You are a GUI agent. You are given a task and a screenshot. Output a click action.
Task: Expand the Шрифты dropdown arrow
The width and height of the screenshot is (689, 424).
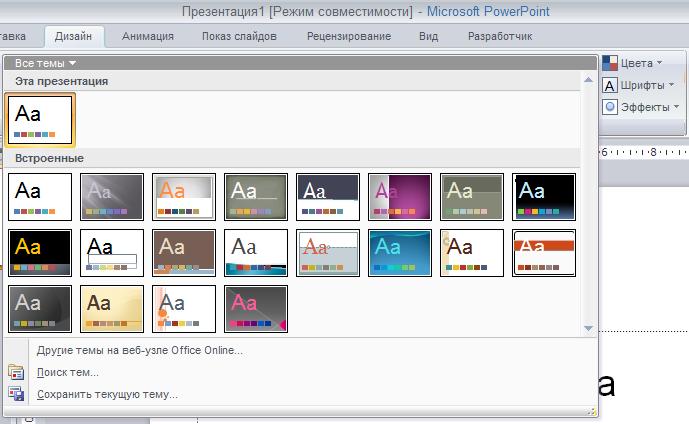tap(671, 85)
